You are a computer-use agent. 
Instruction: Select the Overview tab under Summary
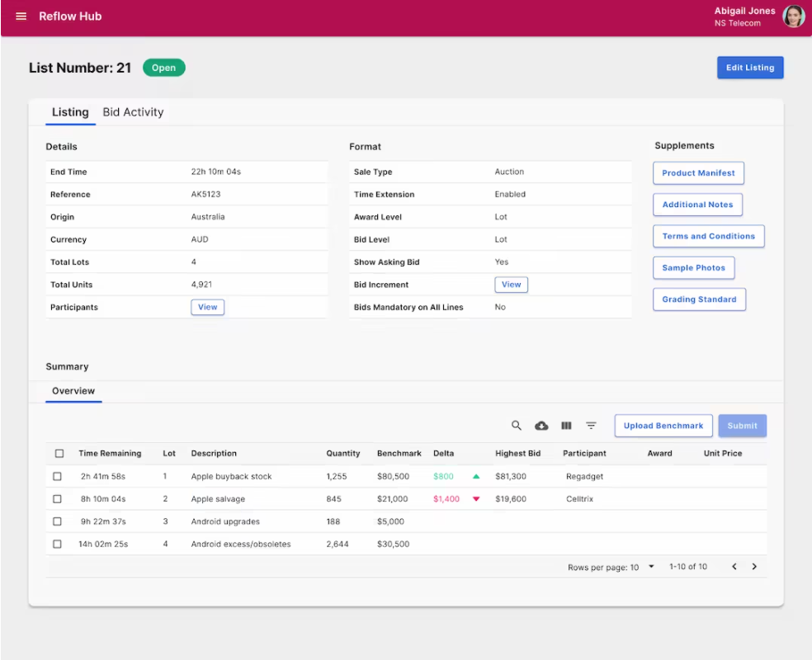click(73, 391)
